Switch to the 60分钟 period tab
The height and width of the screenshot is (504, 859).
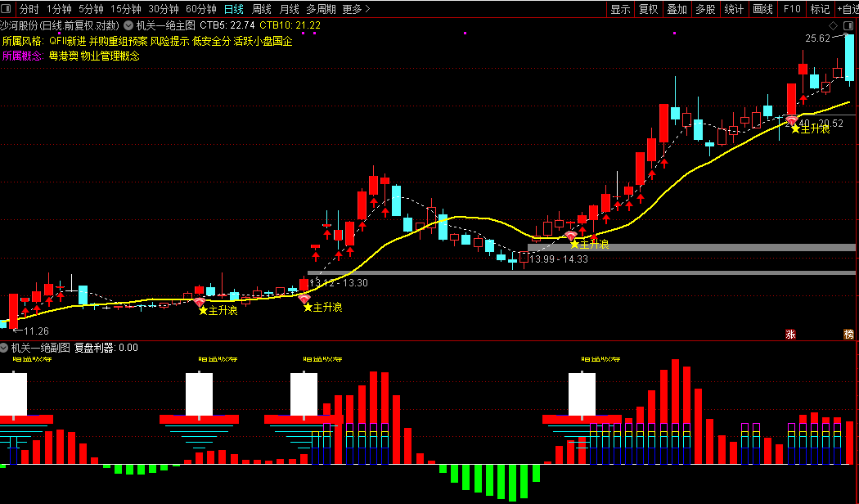(x=201, y=9)
